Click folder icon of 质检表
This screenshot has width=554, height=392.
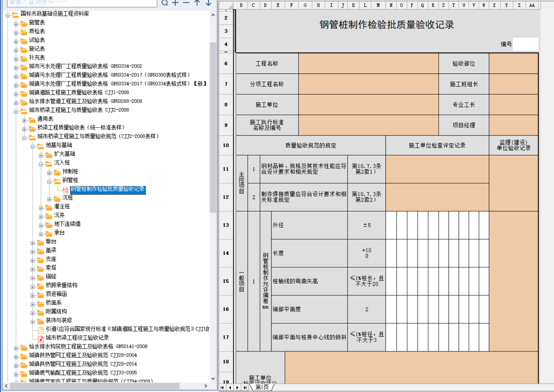pos(24,32)
